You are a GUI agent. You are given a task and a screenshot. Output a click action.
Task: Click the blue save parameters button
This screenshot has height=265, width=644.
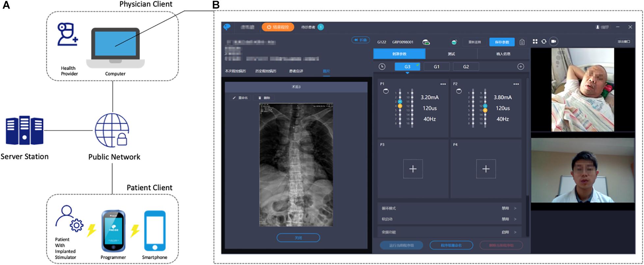tap(502, 42)
